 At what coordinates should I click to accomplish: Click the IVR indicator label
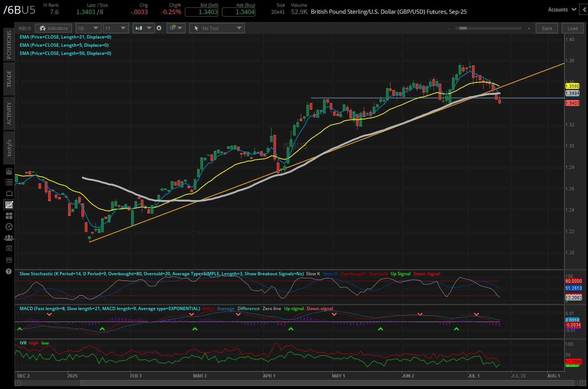[x=23, y=343]
